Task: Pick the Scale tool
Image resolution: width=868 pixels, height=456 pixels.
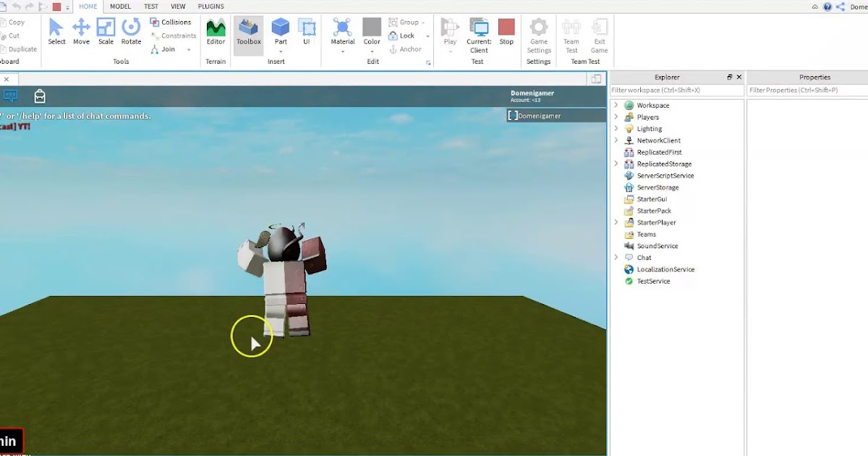Action: click(x=106, y=33)
